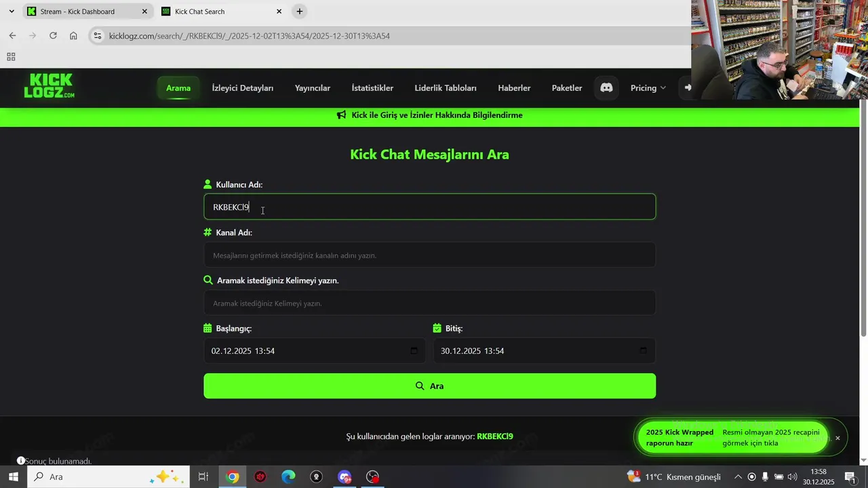
Task: Go to Haberler section
Action: (x=514, y=88)
